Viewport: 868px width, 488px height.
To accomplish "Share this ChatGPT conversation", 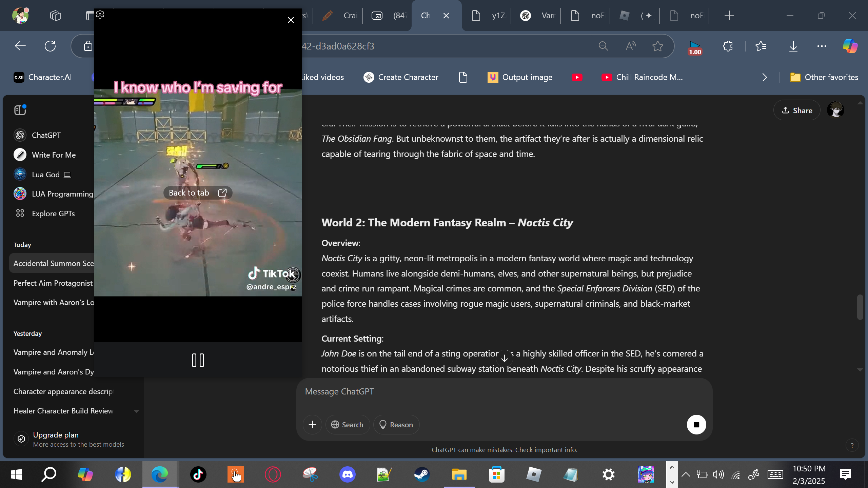I will 797,110.
